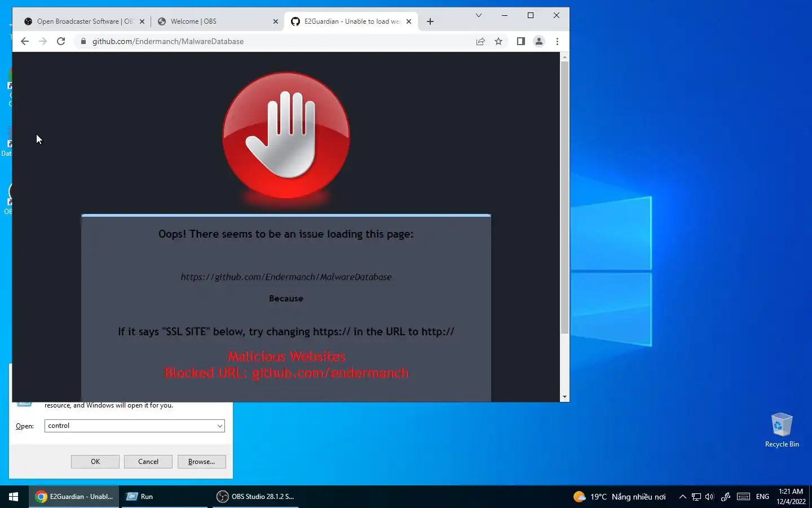Share this page icon in address bar

click(480, 41)
